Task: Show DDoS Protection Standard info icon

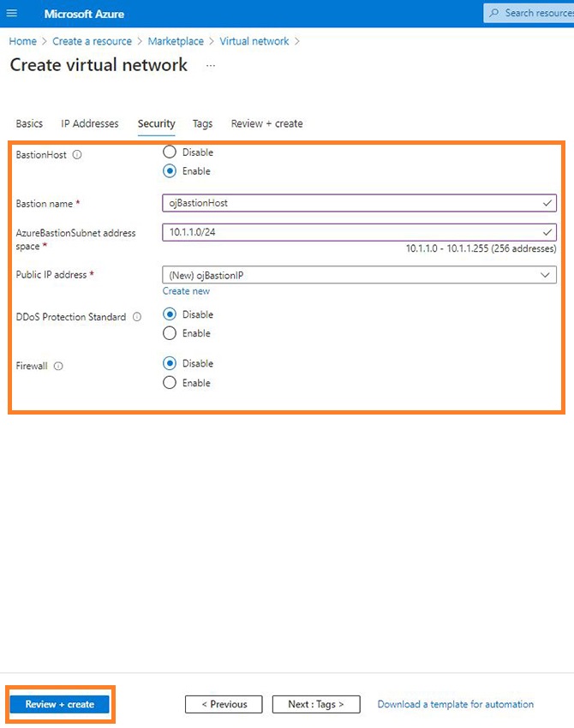Action: coord(137,317)
